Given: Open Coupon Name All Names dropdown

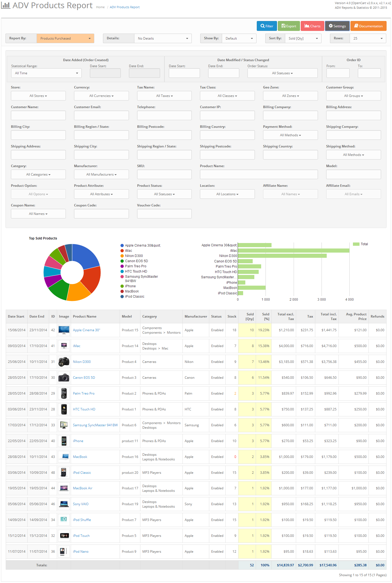Looking at the screenshot, I should 38,214.
